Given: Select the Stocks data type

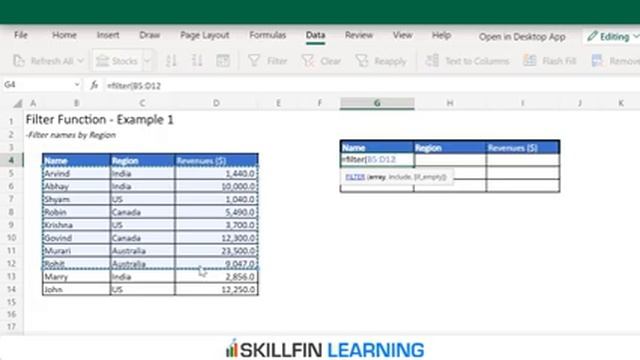Looking at the screenshot, I should point(117,61).
